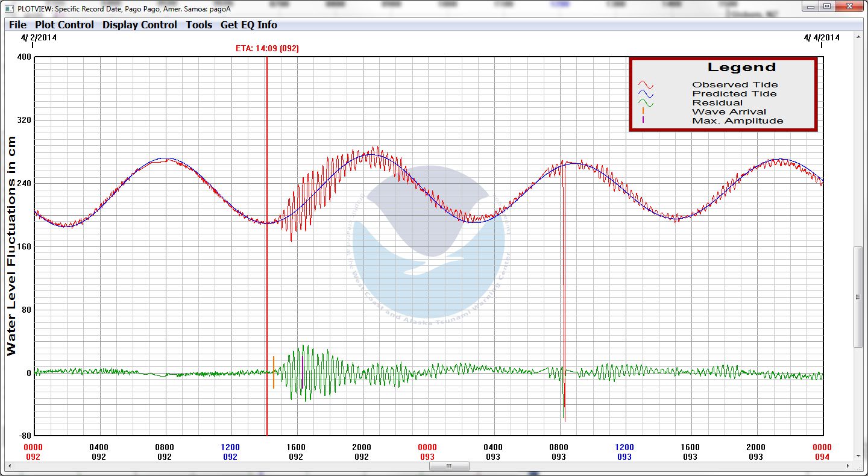Open the Tools menu
Viewport: 868px width, 476px height.
(x=199, y=25)
